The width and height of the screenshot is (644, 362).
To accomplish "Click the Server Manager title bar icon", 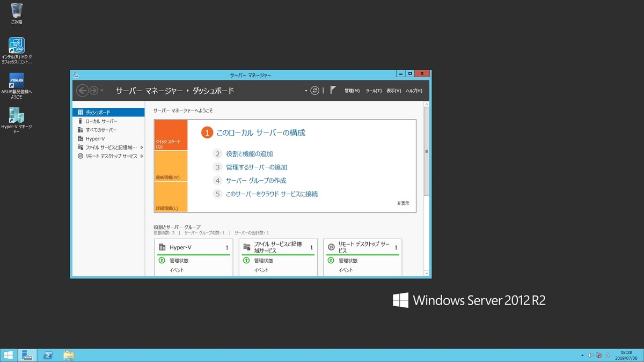I will tap(76, 74).
